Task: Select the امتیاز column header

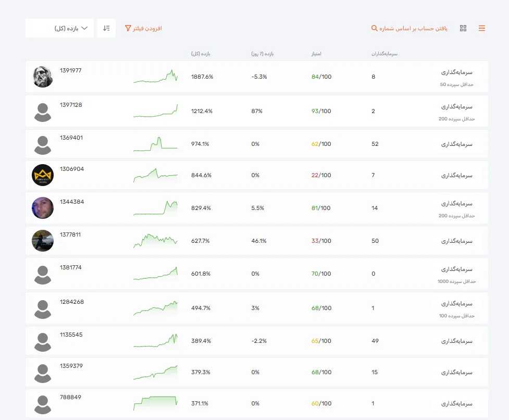Action: point(316,54)
